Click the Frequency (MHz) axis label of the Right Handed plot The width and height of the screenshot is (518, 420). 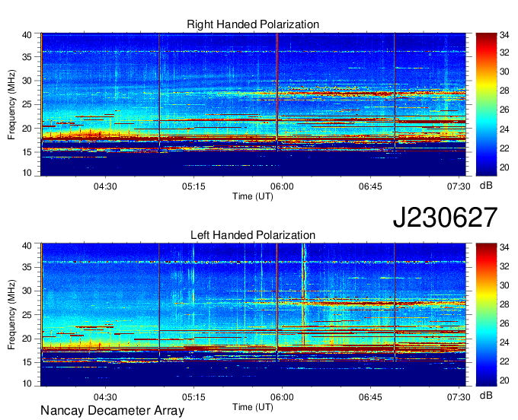tap(11, 104)
